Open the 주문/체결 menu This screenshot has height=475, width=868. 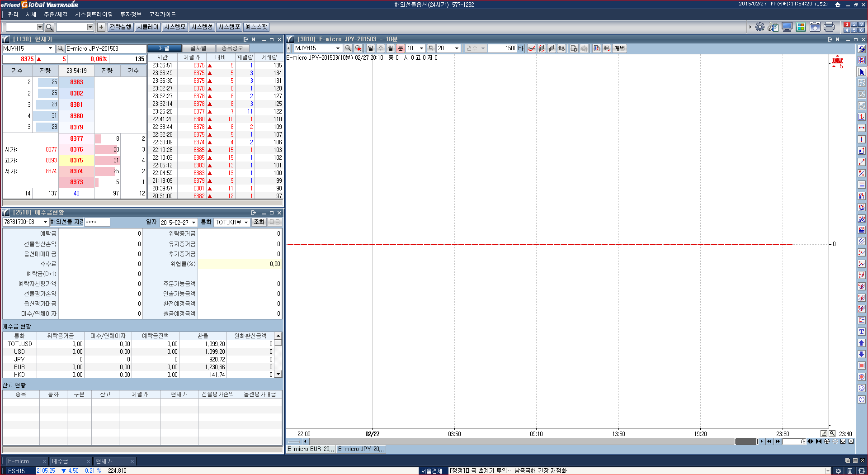(x=56, y=14)
